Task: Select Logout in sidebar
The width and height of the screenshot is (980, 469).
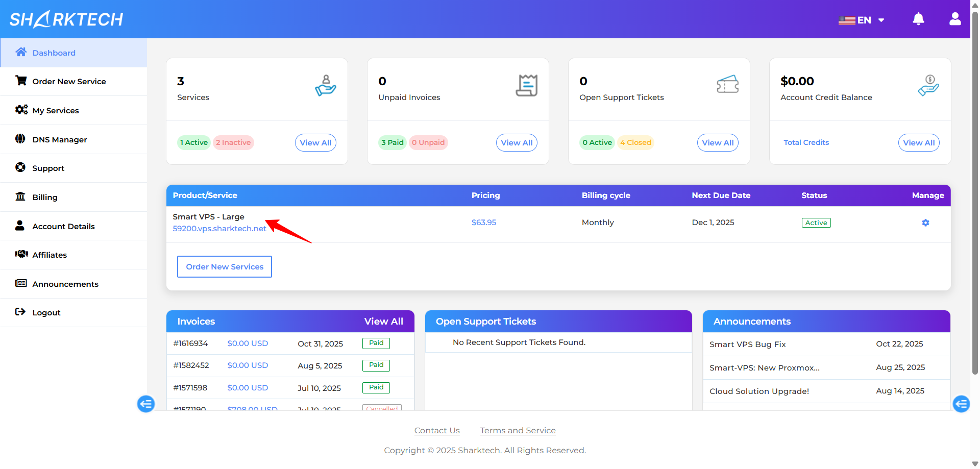Action: click(73, 313)
